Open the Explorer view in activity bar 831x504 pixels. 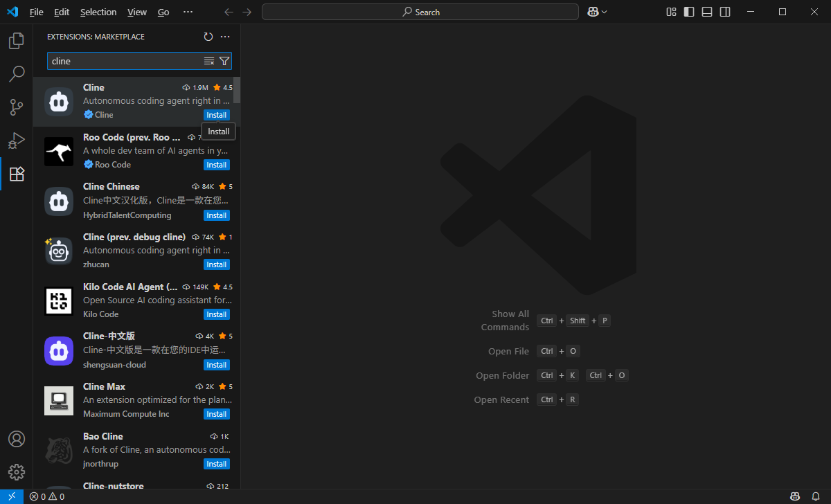click(16, 41)
